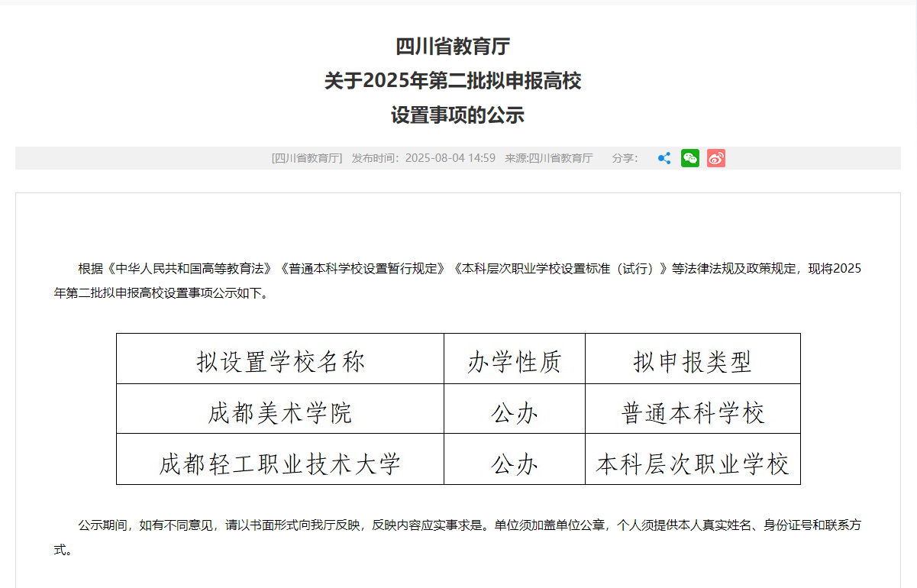917x588 pixels.
Task: Click the source text 来源:四川省教育厅
Action: 549,158
